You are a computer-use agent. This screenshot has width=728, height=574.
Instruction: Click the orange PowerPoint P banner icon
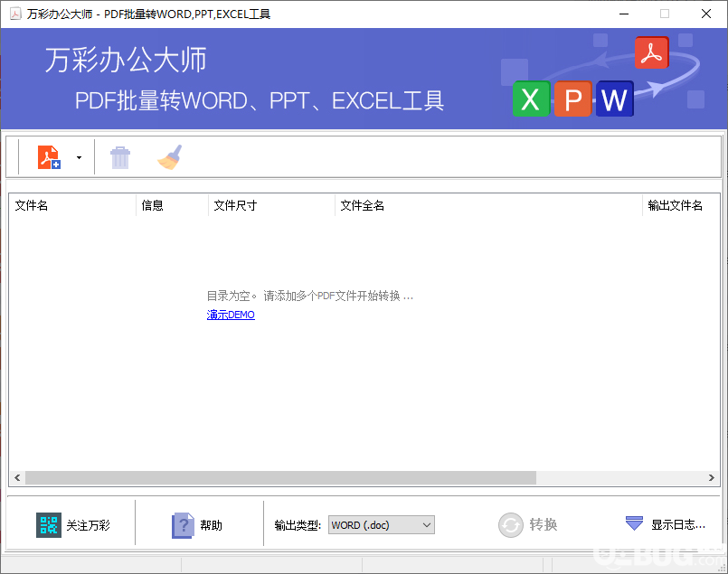(573, 99)
